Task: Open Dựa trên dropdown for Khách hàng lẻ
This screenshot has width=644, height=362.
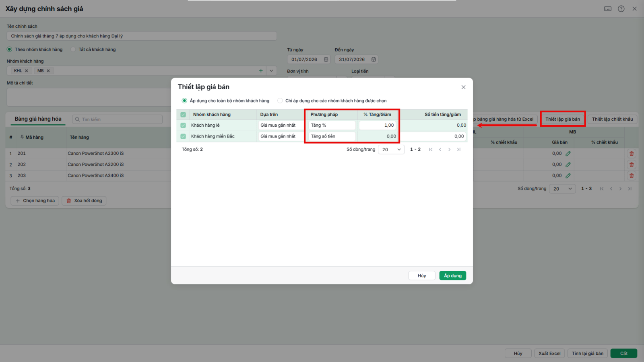Action: pos(281,125)
